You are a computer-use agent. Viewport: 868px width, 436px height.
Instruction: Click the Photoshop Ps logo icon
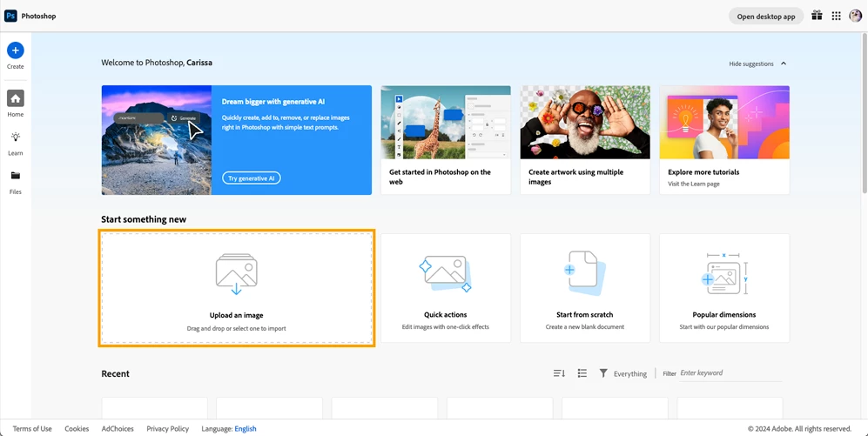[10, 16]
